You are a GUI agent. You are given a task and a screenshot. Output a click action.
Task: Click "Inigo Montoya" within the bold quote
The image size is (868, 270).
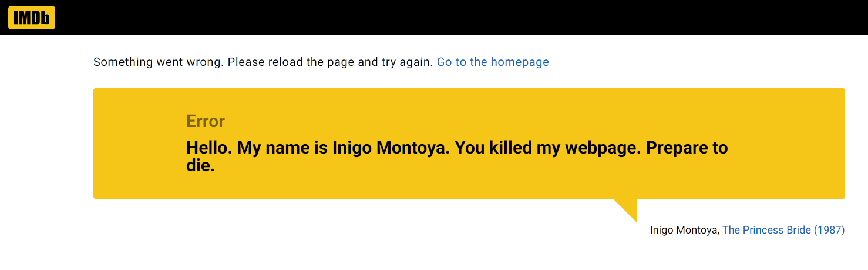[390, 148]
